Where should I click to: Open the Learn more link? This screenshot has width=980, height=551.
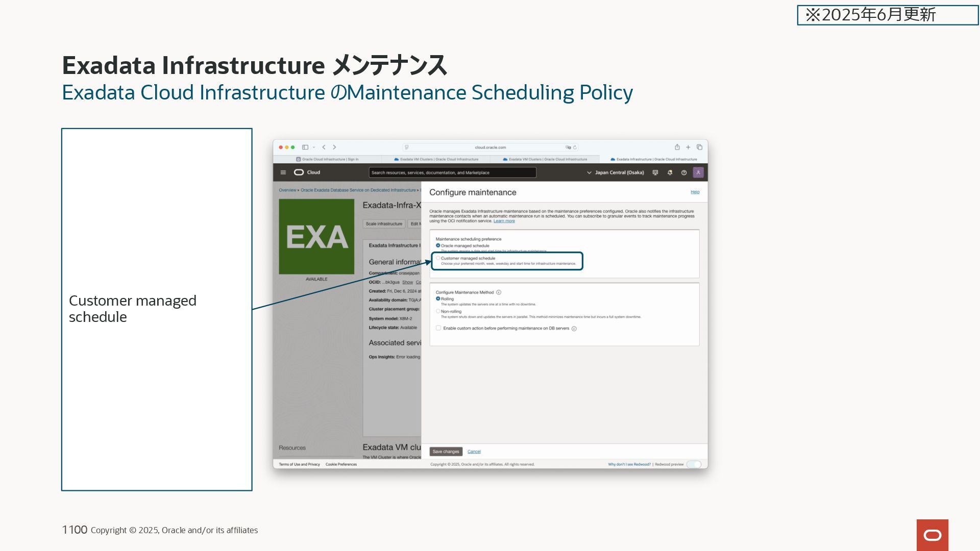point(504,221)
